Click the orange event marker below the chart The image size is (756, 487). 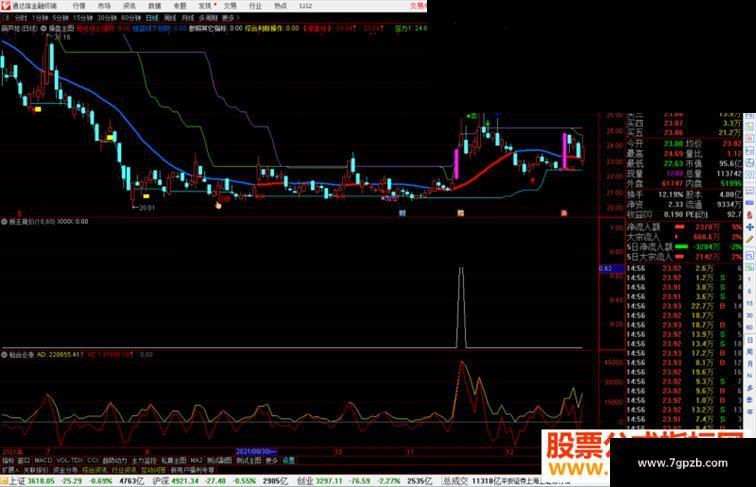pyautogui.click(x=460, y=213)
